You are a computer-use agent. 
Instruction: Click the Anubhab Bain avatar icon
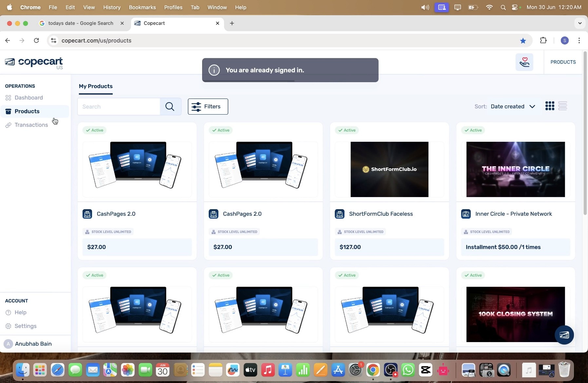coord(8,344)
